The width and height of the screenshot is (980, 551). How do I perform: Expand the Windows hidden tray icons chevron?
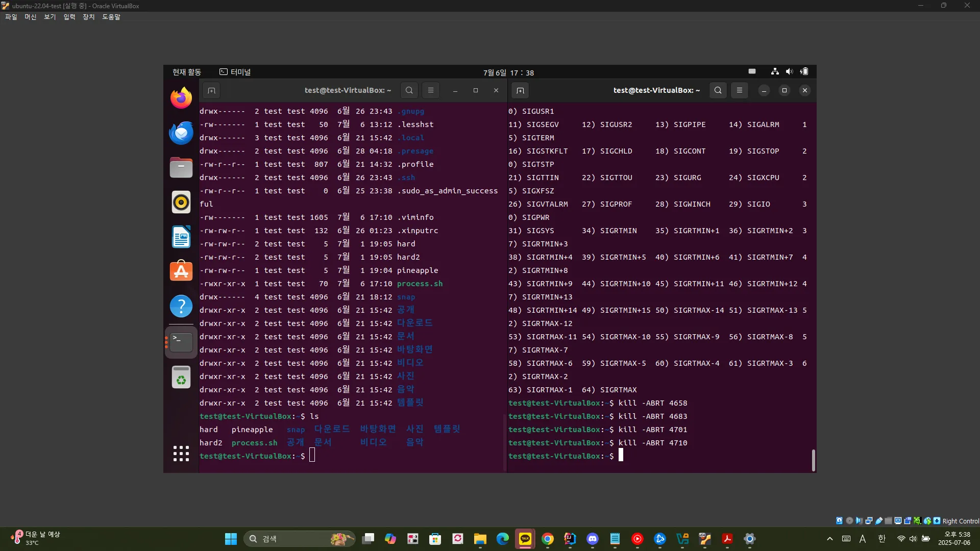[830, 539]
